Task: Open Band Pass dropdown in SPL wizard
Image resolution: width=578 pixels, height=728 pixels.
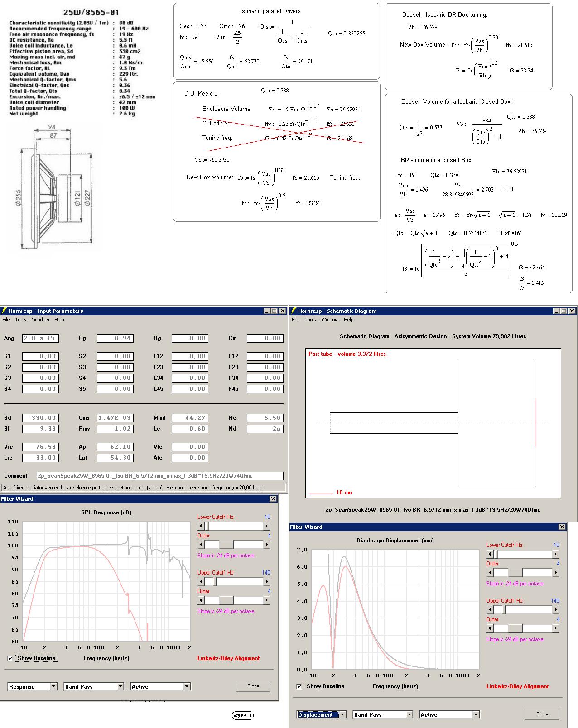Action: (x=120, y=686)
